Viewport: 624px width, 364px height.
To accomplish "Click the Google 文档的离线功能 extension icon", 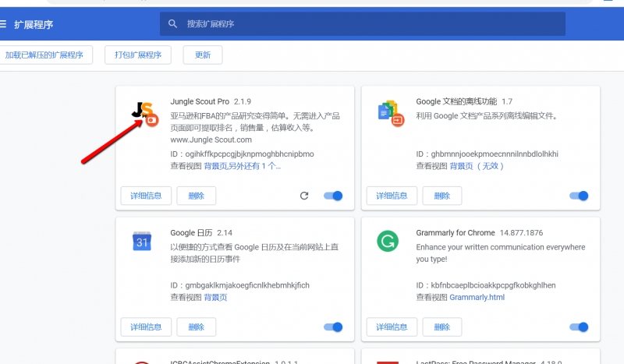I will click(390, 113).
